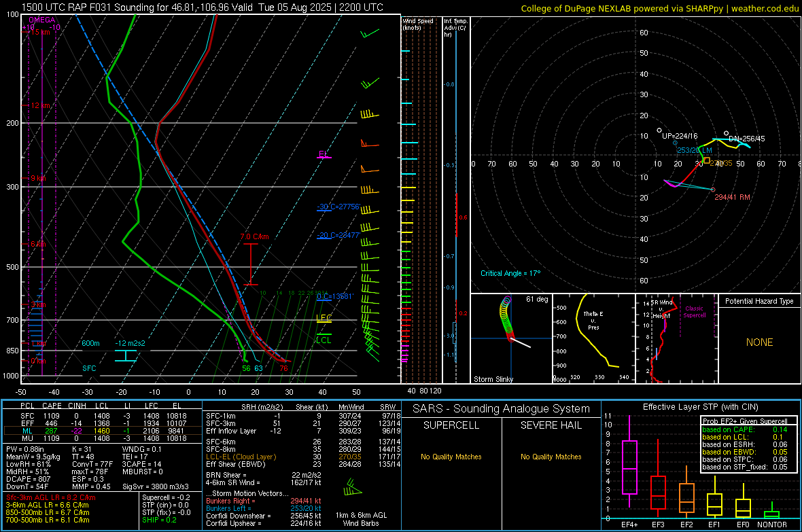Click the 253/20 LM storm motion label
The width and height of the screenshot is (802, 532).
click(x=694, y=150)
